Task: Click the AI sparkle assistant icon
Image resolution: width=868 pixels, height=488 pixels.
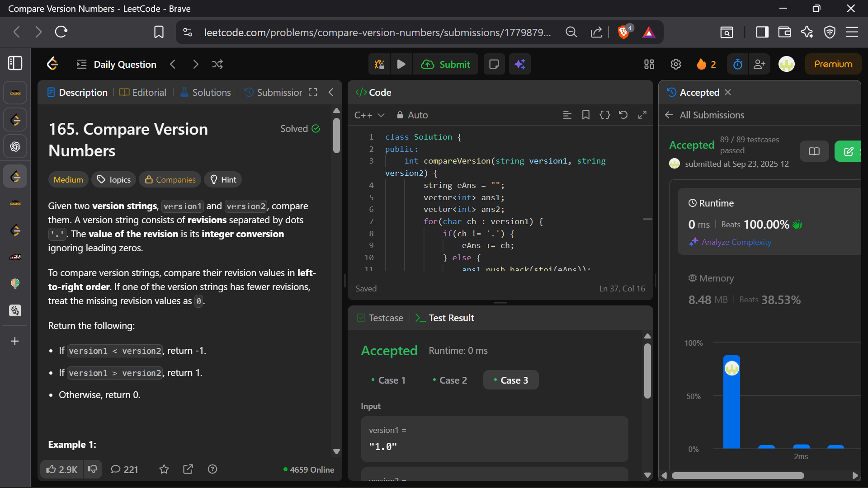Action: [x=520, y=64]
